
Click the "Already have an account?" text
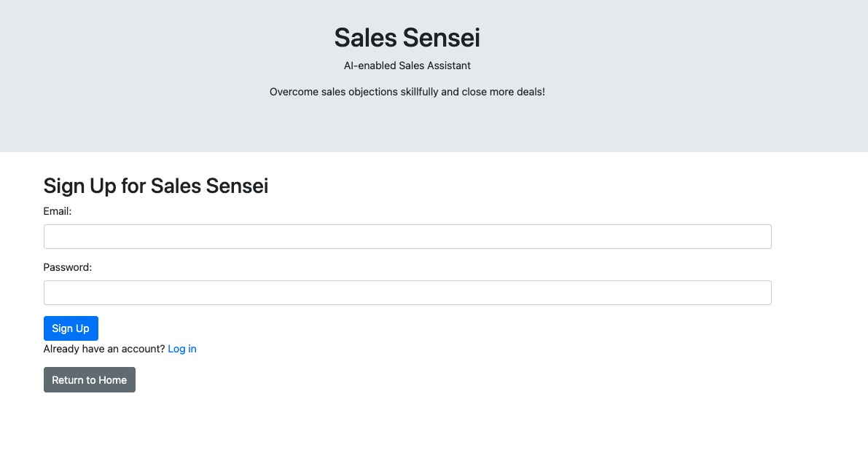104,349
